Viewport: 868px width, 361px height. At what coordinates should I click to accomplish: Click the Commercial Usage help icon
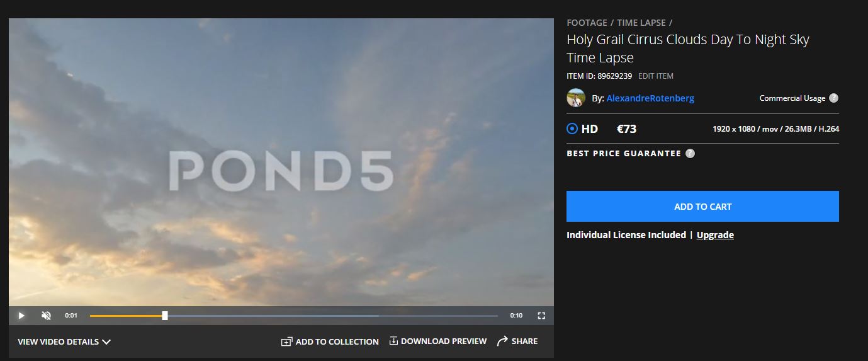tap(833, 98)
